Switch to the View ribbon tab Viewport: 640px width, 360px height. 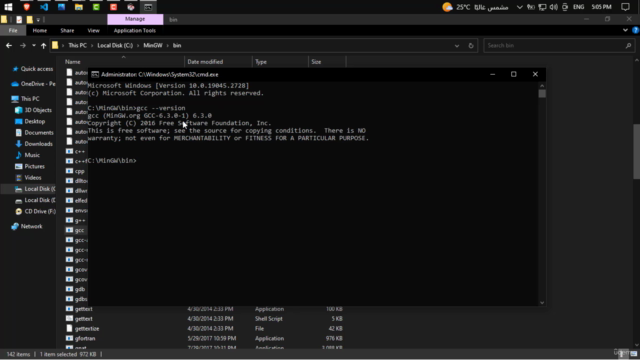[x=93, y=31]
